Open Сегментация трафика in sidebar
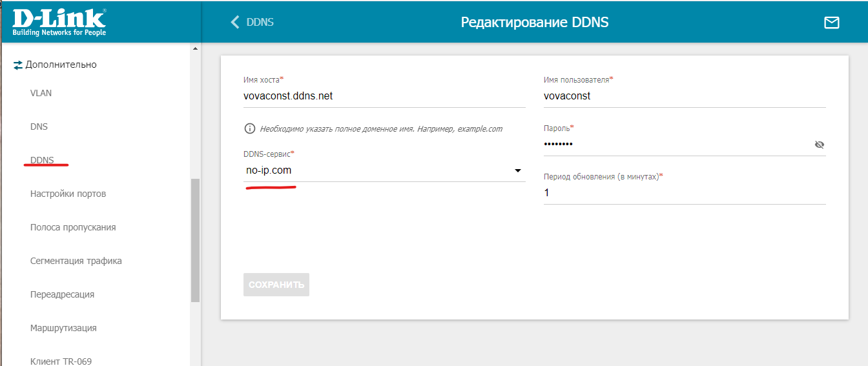868x366 pixels. [76, 261]
